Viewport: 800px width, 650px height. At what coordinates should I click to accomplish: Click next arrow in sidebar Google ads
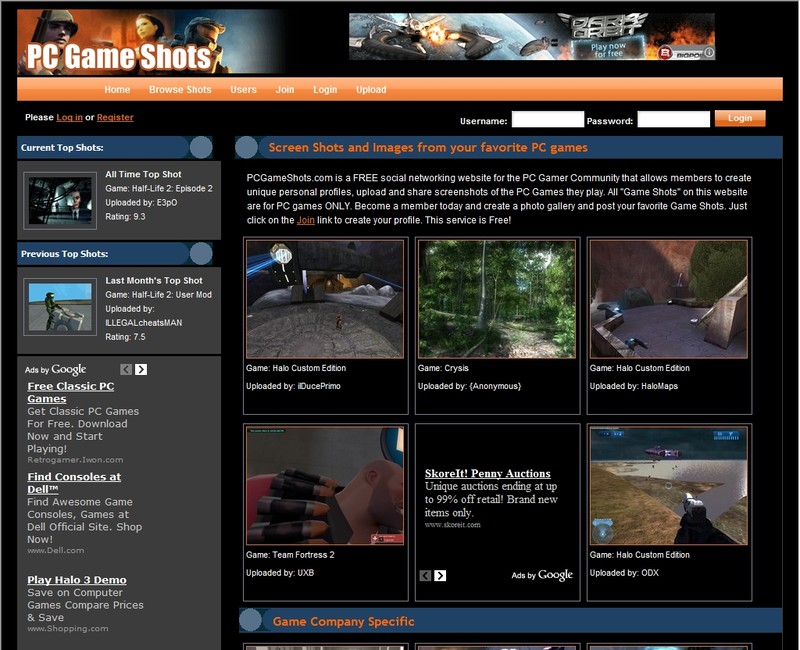(141, 369)
